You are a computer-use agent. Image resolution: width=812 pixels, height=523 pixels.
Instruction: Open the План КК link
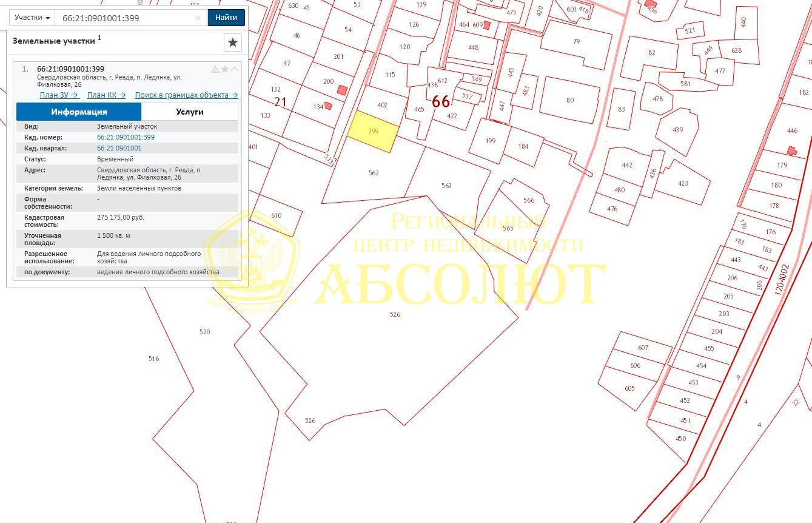click(106, 95)
